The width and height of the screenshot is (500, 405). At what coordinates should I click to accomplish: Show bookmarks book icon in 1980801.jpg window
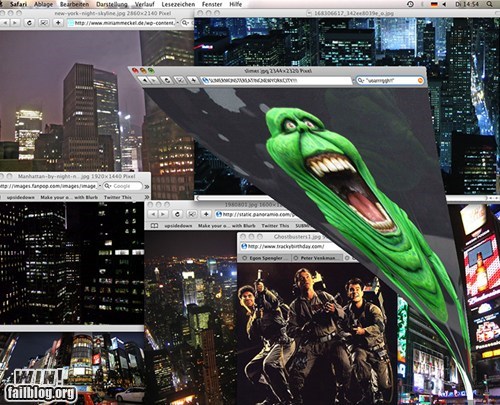coord(154,226)
